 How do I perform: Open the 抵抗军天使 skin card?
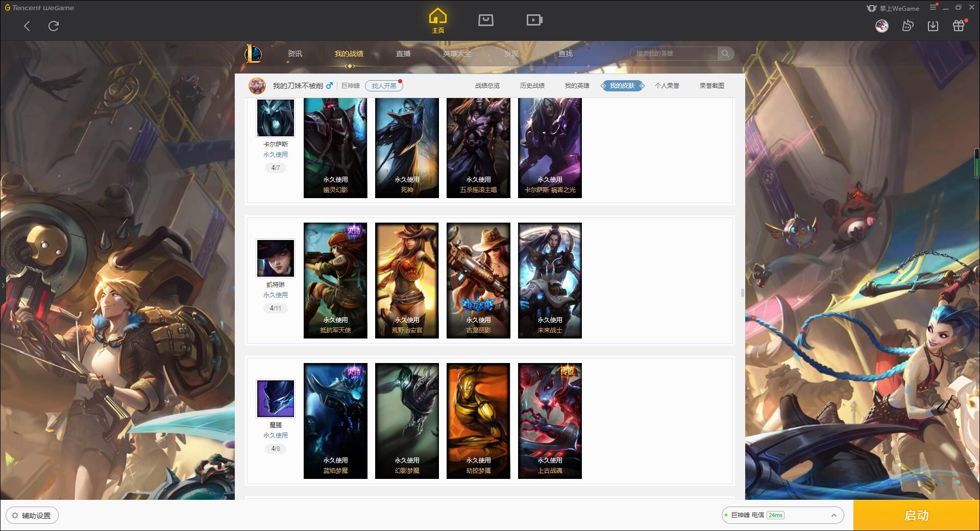(335, 280)
